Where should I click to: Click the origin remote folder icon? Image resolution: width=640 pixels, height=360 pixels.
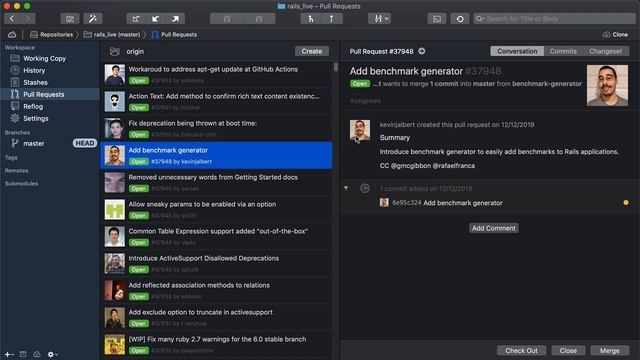pos(115,51)
